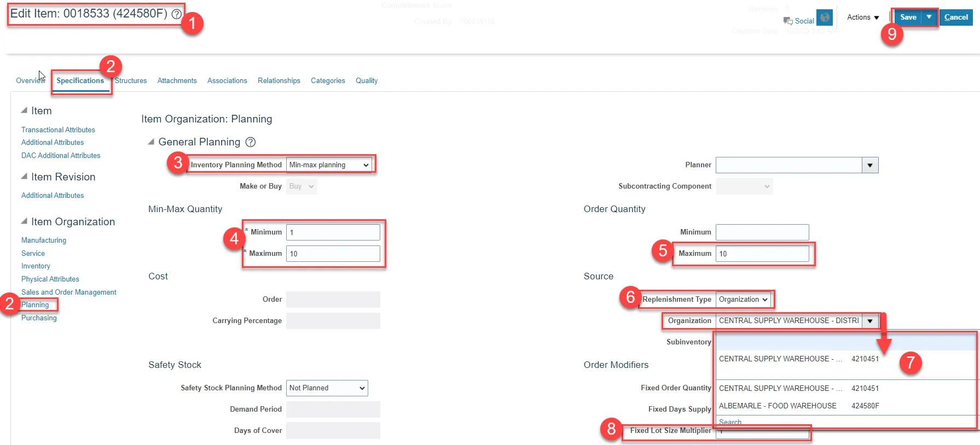Open Replenishment Type dropdown
Image resolution: width=980 pixels, height=445 pixels.
coord(743,300)
